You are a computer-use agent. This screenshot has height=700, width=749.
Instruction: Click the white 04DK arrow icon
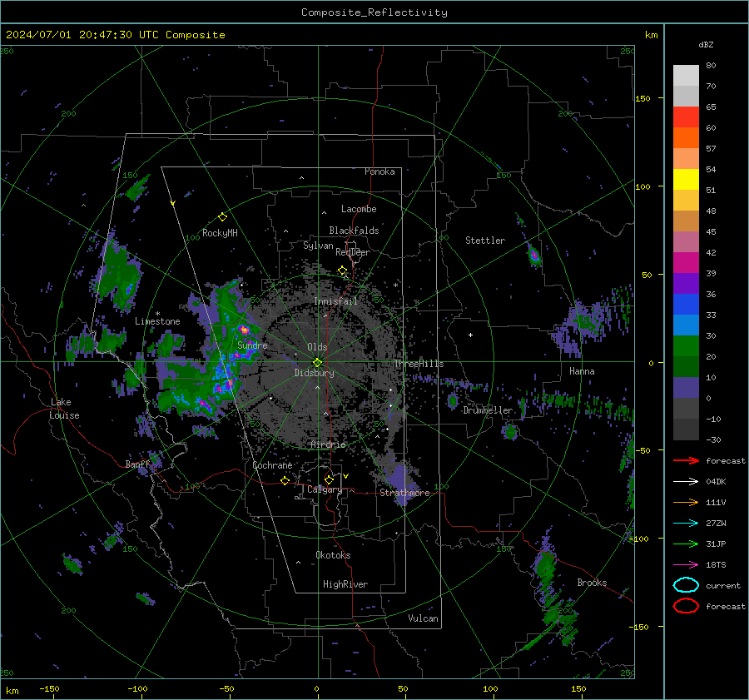pyautogui.click(x=686, y=482)
